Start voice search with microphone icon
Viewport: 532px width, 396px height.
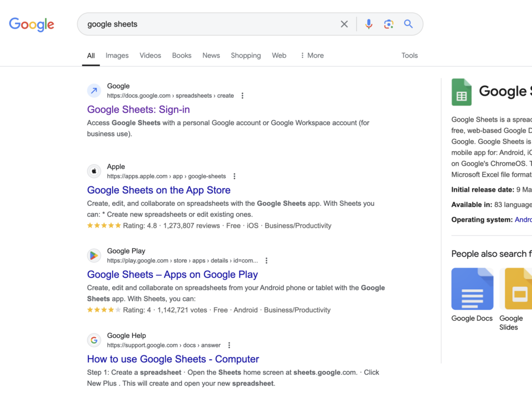pyautogui.click(x=368, y=24)
